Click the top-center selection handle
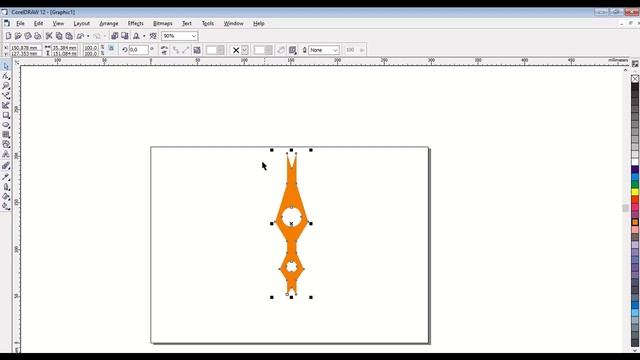This screenshot has height=360, width=640. pos(291,150)
